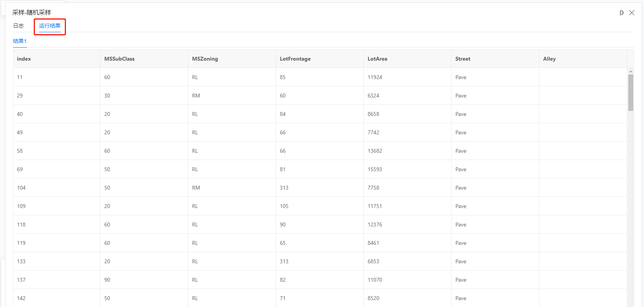644x307 pixels.
Task: Click LotFrontage 82 in row 137
Action: (283, 280)
